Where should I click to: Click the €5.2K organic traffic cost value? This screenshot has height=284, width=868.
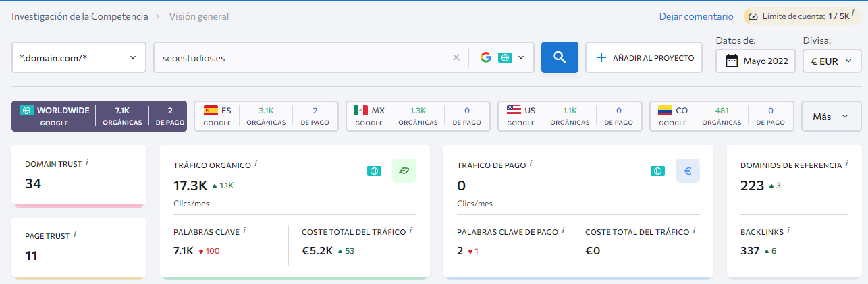[x=317, y=250]
